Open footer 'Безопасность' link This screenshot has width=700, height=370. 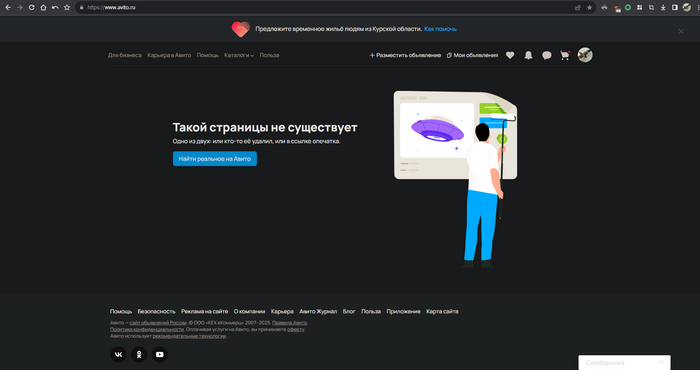tap(156, 312)
